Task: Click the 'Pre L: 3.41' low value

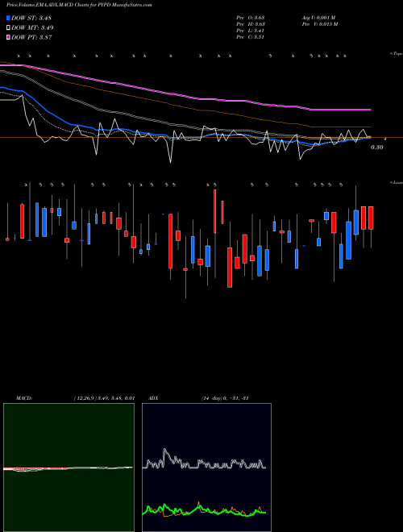Action: 251,31
